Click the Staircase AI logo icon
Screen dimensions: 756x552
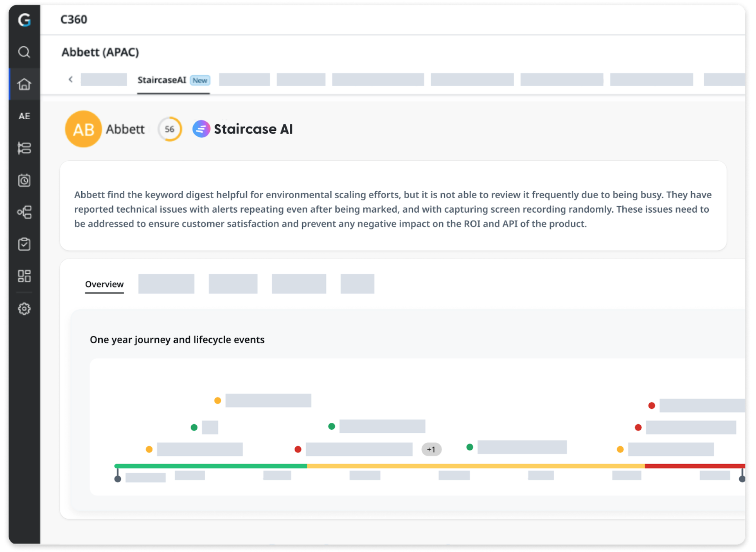point(201,129)
